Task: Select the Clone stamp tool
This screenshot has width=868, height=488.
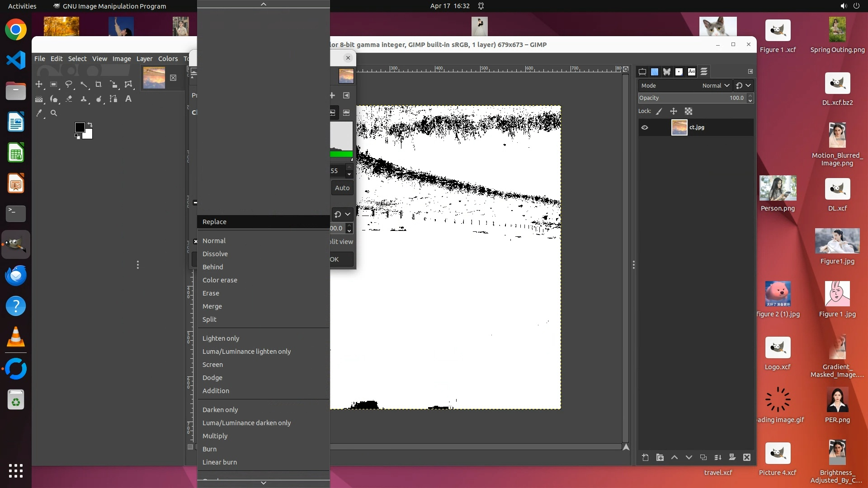Action: [84, 99]
